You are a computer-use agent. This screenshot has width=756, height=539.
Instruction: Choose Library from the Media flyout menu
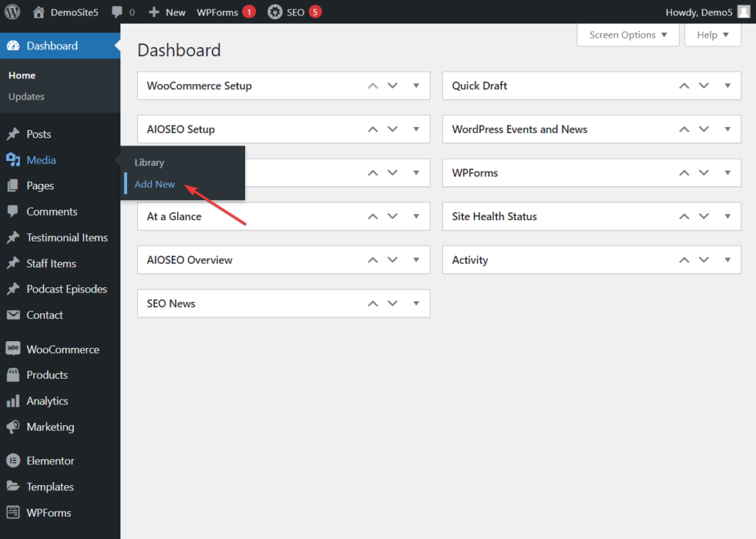149,162
